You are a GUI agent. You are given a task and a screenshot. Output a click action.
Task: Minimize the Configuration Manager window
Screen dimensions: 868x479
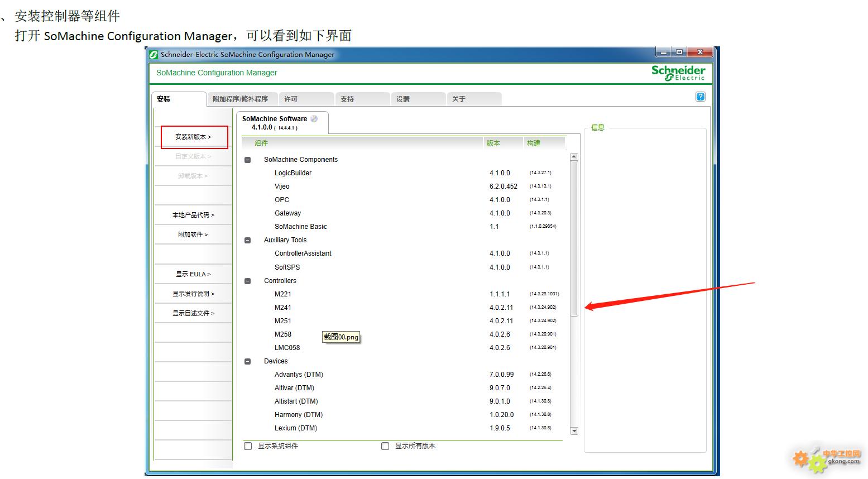tap(663, 52)
